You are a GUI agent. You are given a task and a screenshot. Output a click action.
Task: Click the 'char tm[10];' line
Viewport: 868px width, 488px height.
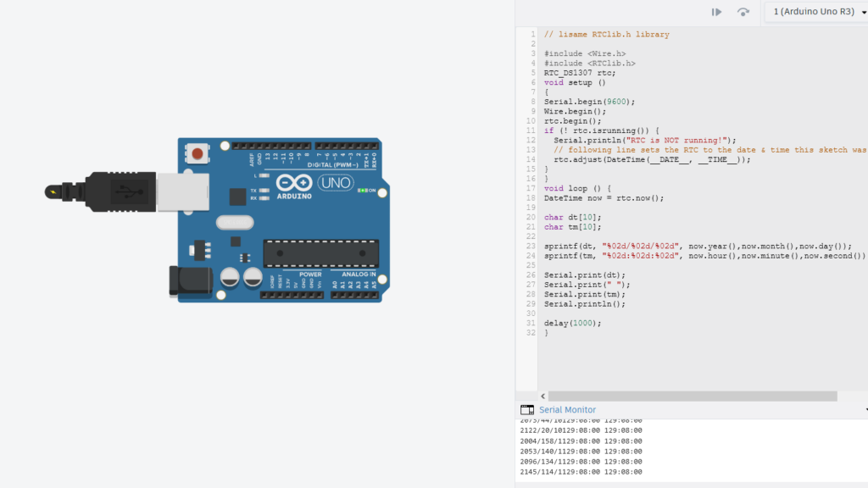point(572,227)
